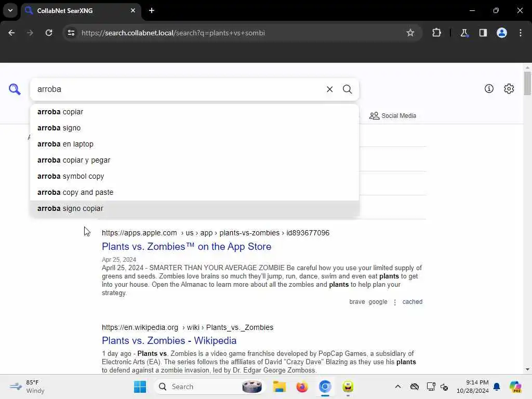The width and height of the screenshot is (532, 399).
Task: Open Chrome Labs flask icon
Action: (464, 33)
